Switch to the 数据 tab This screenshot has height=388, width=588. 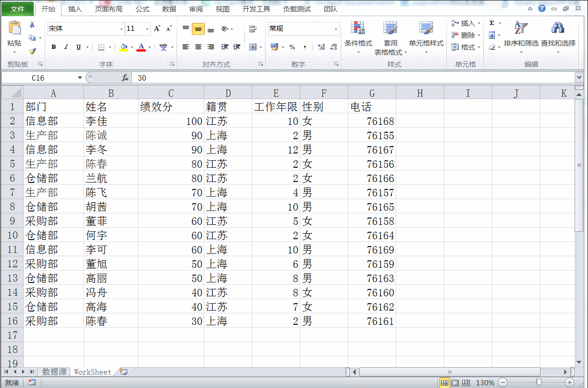point(169,9)
